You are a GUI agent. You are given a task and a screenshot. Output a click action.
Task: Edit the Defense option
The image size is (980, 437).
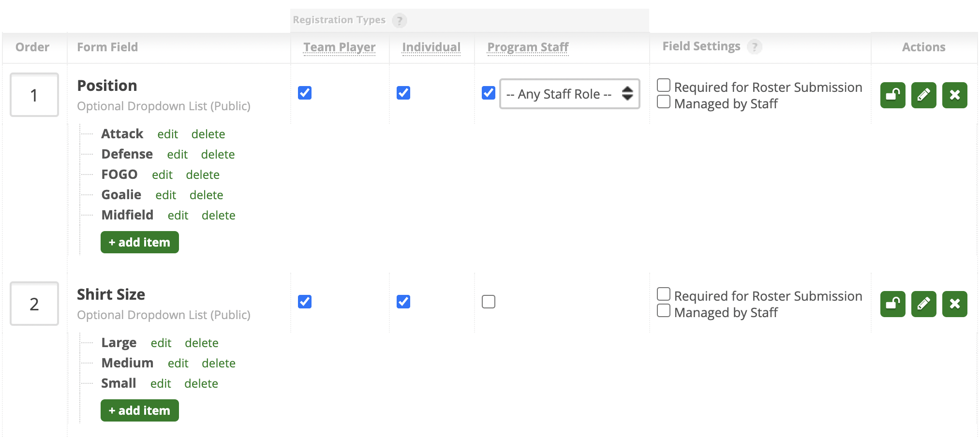point(178,155)
